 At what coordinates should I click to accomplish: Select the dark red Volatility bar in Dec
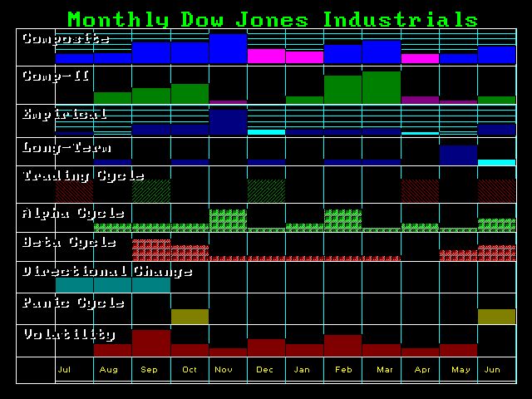(x=266, y=347)
